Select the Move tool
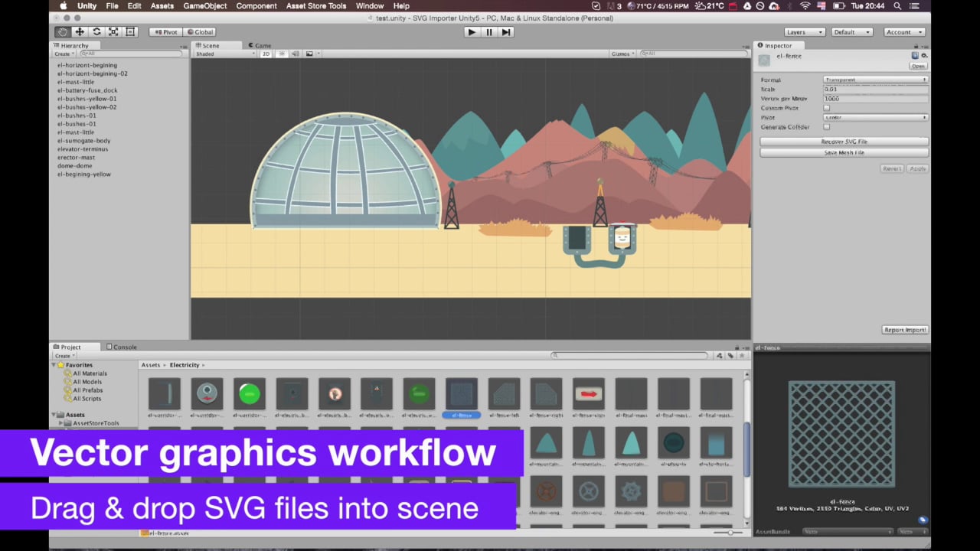The width and height of the screenshot is (980, 551). click(80, 32)
